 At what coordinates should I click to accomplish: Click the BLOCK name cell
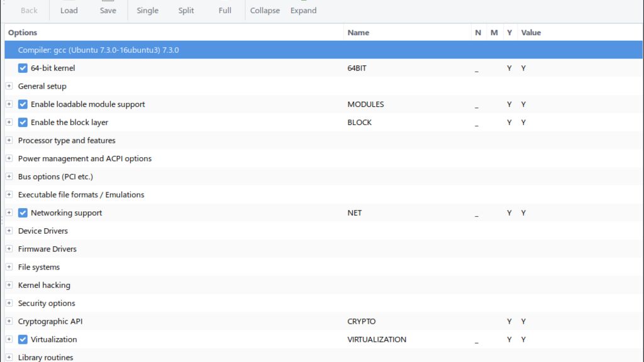(359, 123)
